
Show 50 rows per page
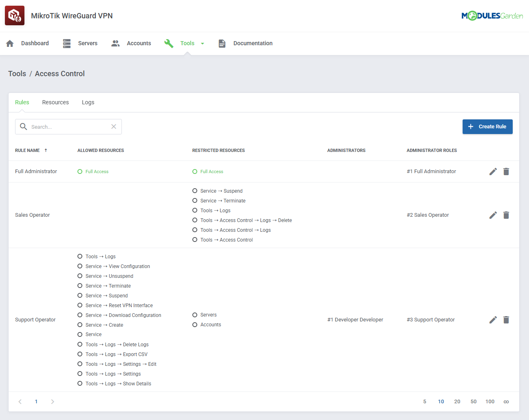[x=474, y=402]
